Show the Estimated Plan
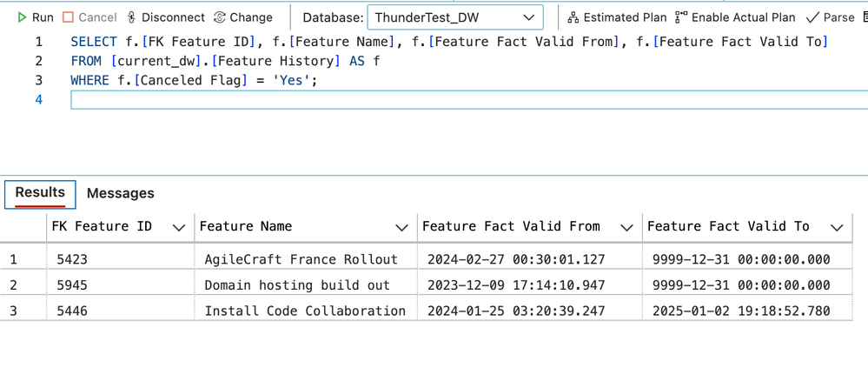Image resolution: width=868 pixels, height=368 pixels. [x=617, y=17]
